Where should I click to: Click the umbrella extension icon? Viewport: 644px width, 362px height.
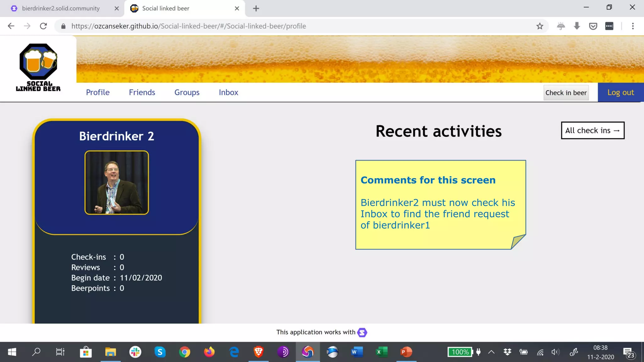[x=561, y=26]
